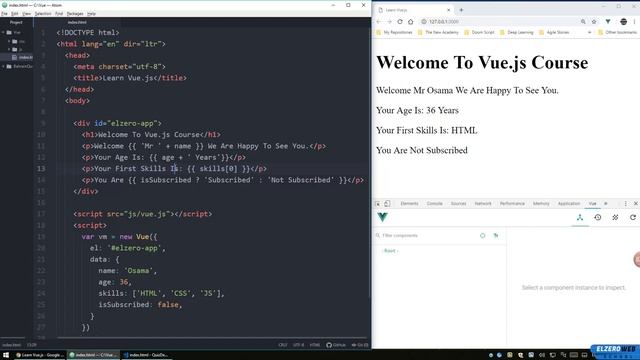The image size is (640, 360).
Task: Click the Vue devtools extension icon
Action: tap(608, 22)
